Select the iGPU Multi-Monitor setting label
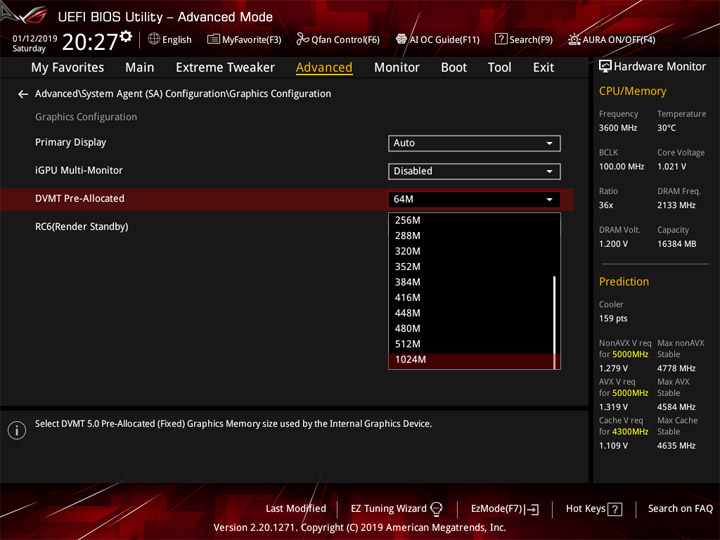Viewport: 720px width, 540px height. tap(79, 170)
